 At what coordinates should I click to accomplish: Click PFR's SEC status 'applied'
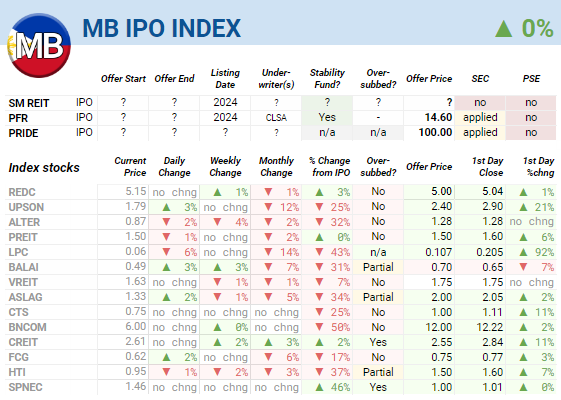[480, 117]
